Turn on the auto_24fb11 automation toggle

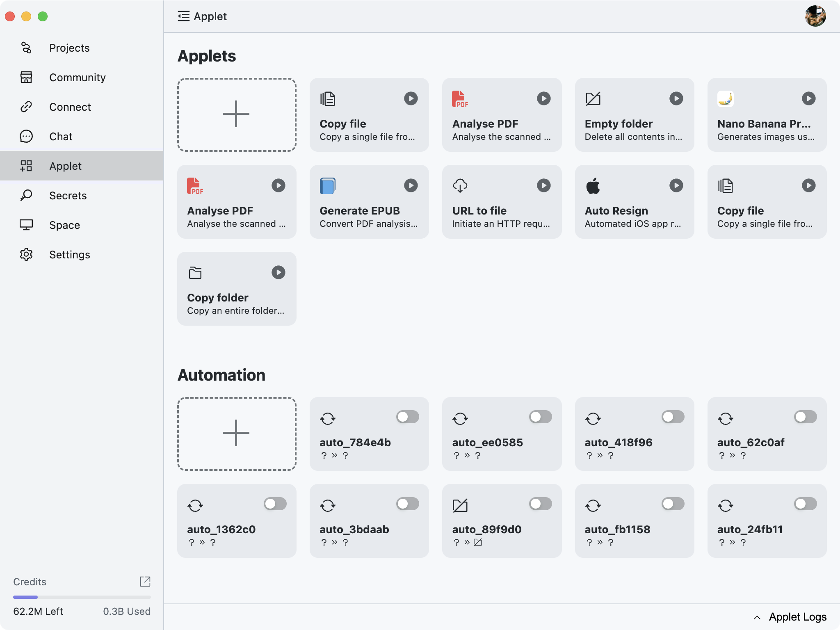tap(805, 504)
